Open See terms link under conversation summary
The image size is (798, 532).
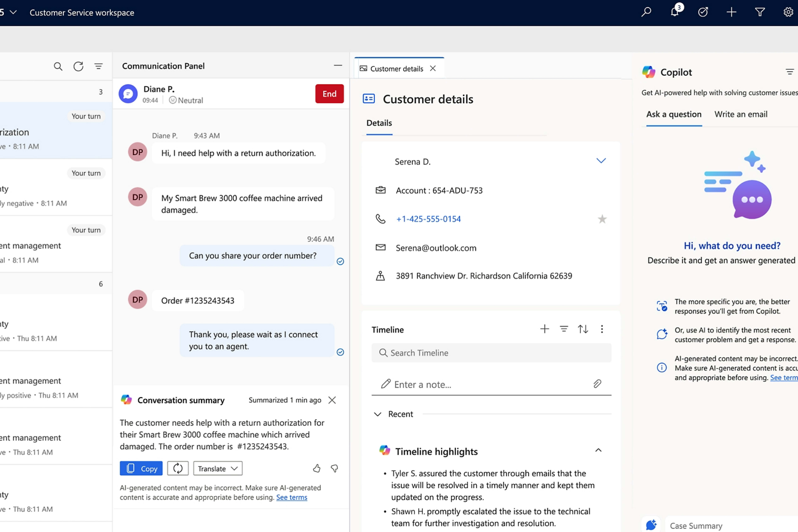pyautogui.click(x=291, y=497)
